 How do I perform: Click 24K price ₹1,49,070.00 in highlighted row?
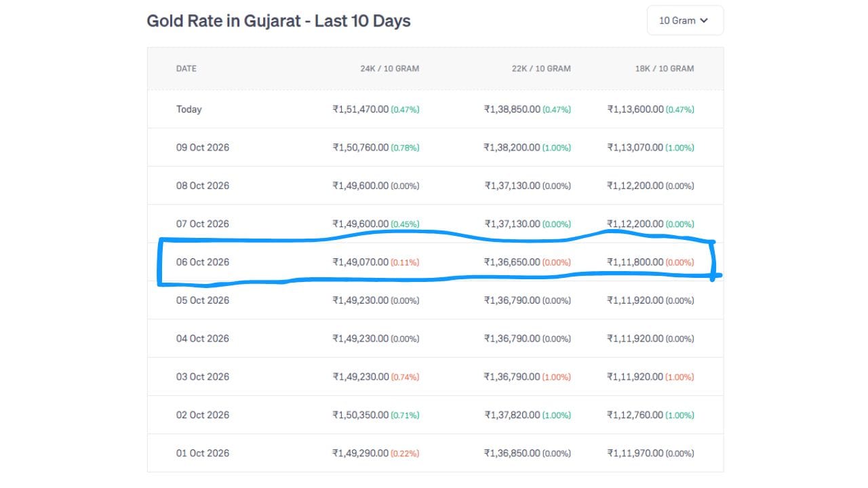(x=361, y=262)
